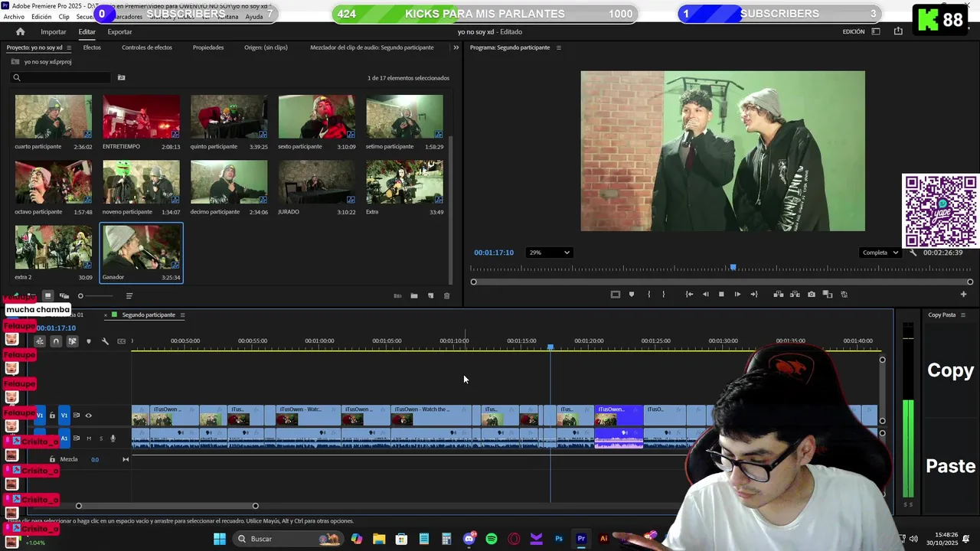Select the sexto participante thumbnail
Screen dimensions: 980x551
coord(317,116)
